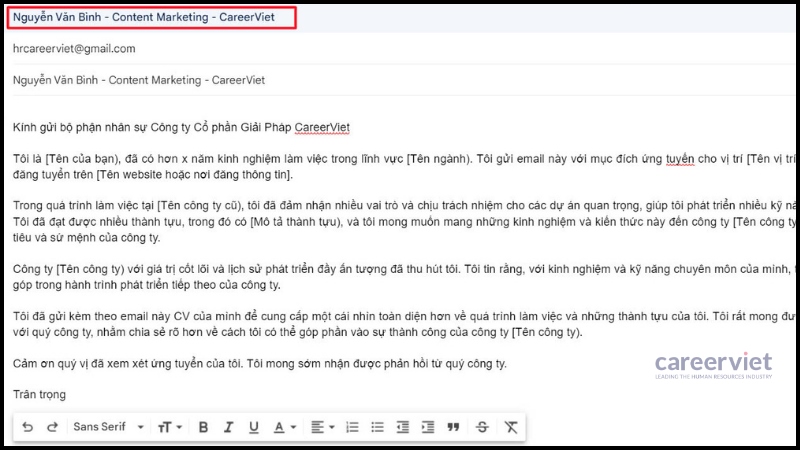Toggle underline formatting
Image resolution: width=800 pixels, height=450 pixels.
coord(254,427)
